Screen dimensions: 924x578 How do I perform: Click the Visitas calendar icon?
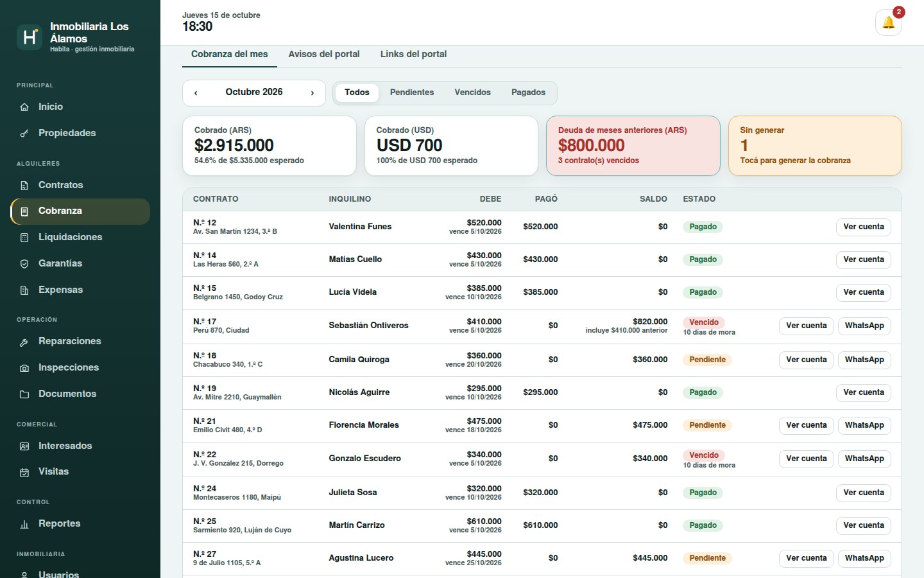pos(24,472)
